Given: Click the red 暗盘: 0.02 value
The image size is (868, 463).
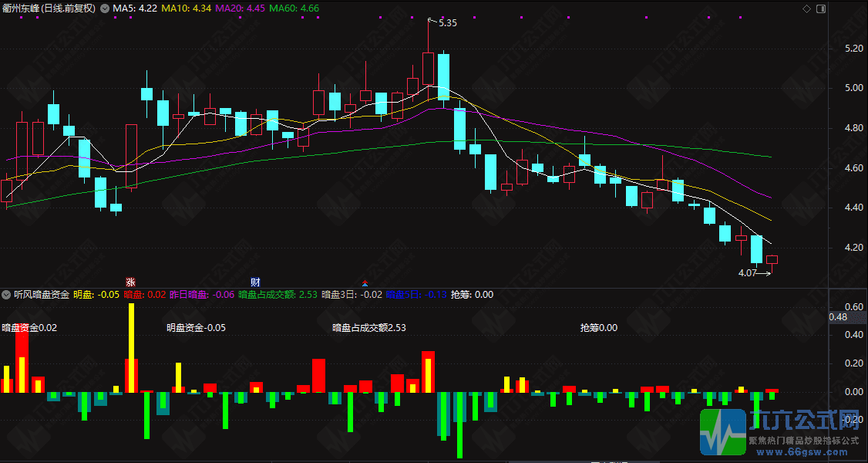Looking at the screenshot, I should tap(145, 294).
